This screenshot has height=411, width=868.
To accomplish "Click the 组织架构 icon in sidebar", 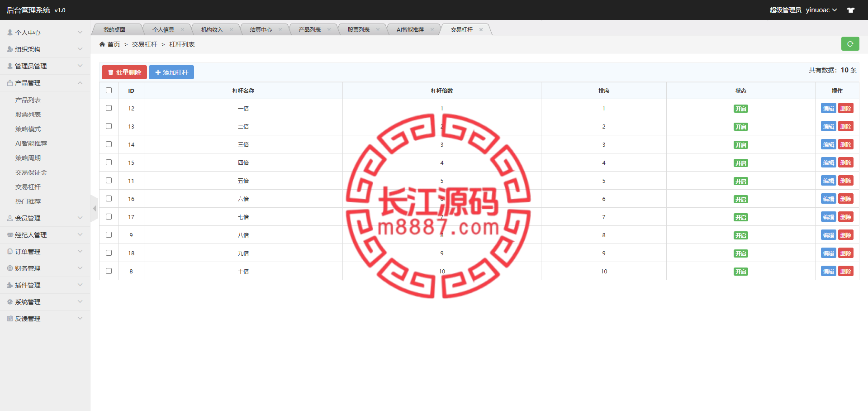I will click(10, 49).
